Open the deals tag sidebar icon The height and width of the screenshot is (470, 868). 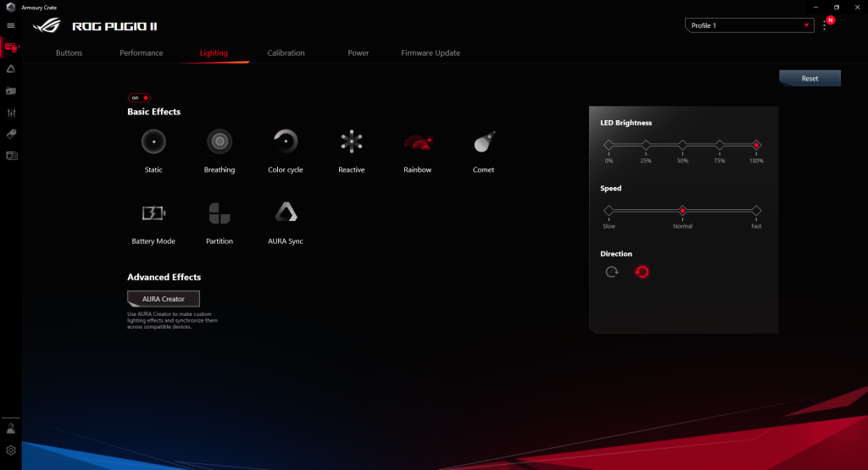coord(10,134)
